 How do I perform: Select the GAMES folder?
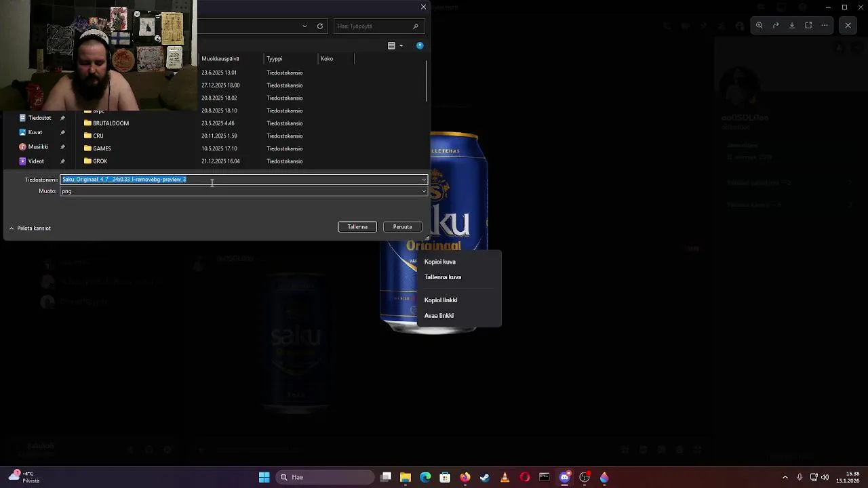pyautogui.click(x=98, y=148)
